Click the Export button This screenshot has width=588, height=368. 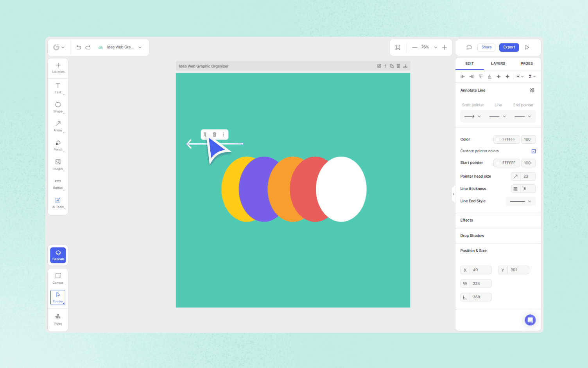pos(509,47)
